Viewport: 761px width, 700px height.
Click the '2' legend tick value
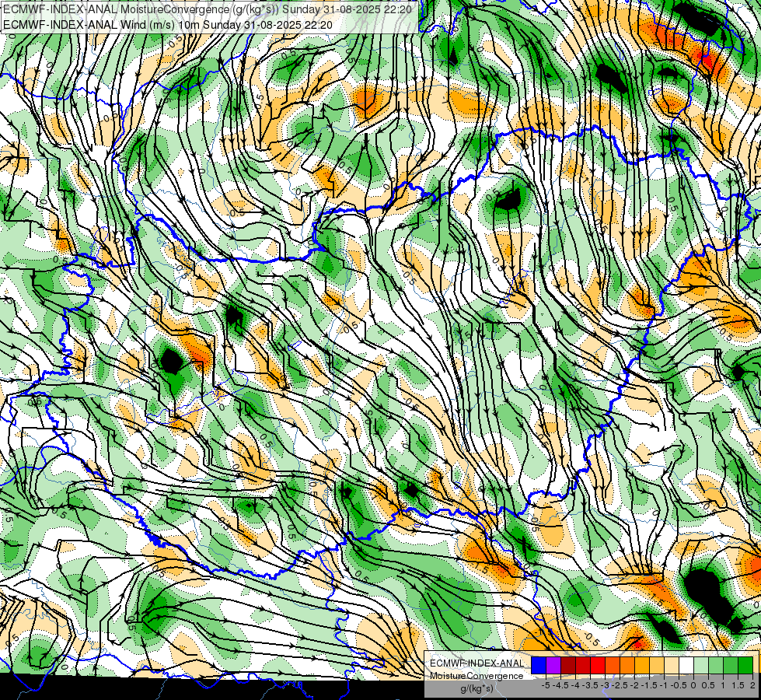pos(752,685)
